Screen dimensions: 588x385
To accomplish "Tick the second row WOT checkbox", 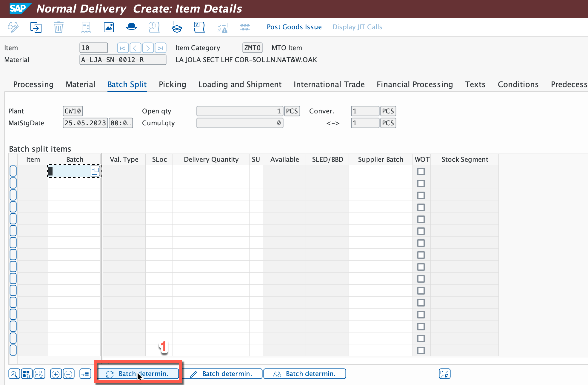I will (421, 183).
